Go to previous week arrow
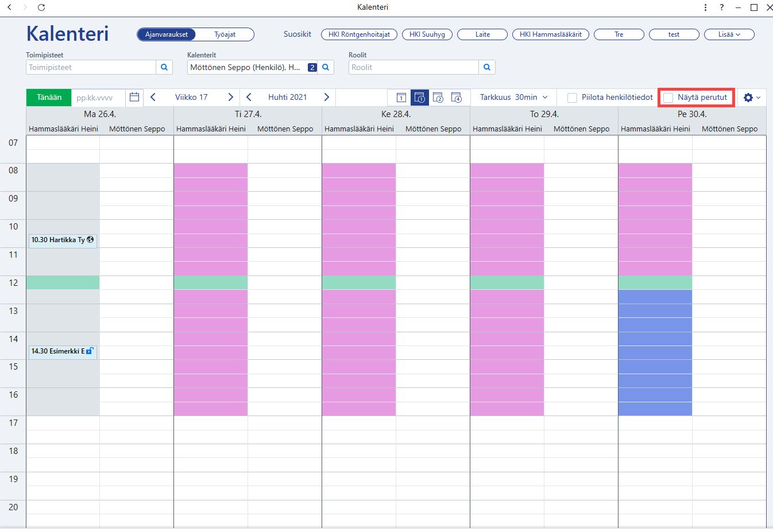Screen dimensions: 773x532 pyautogui.click(x=153, y=97)
